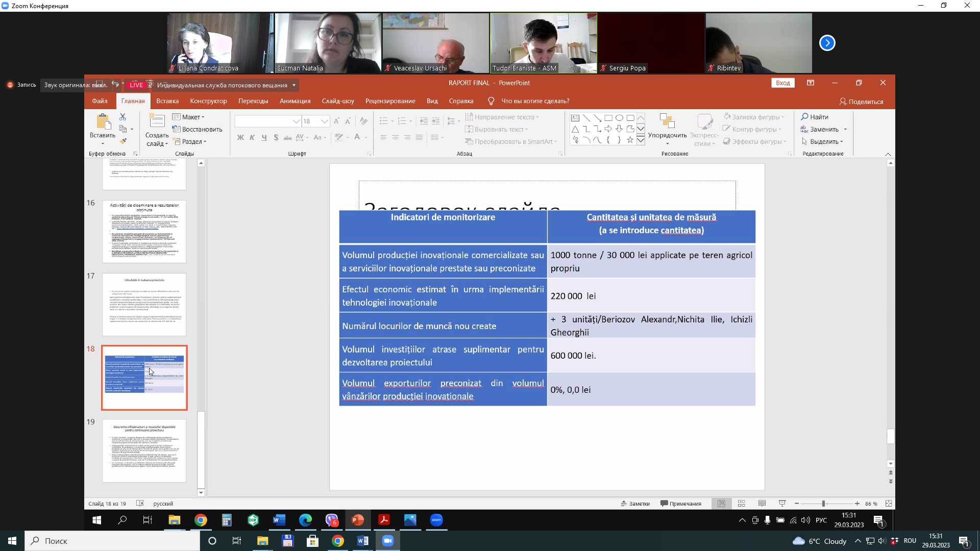Switch to reading view icon

tap(762, 504)
